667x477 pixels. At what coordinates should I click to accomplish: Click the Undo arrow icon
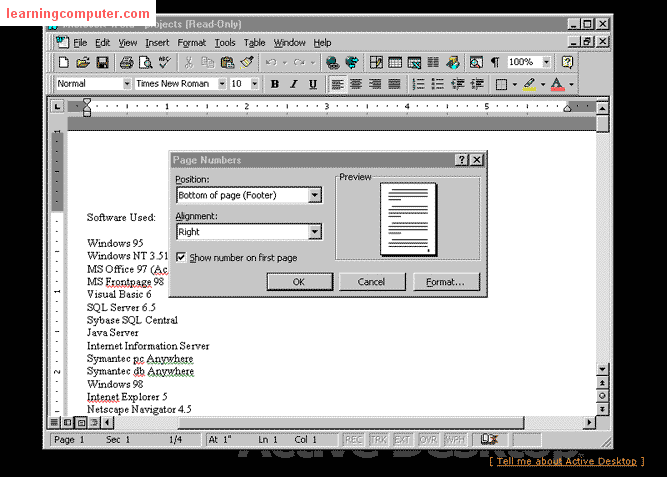(271, 63)
